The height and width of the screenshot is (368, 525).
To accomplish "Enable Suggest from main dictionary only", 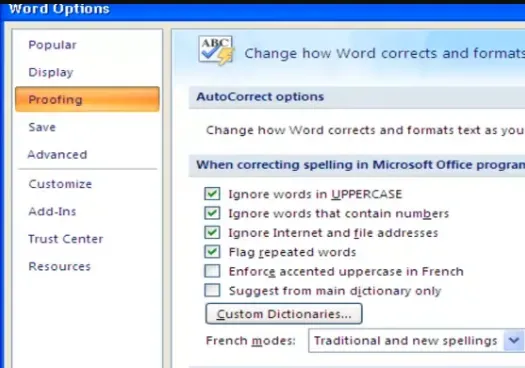I will (x=212, y=290).
